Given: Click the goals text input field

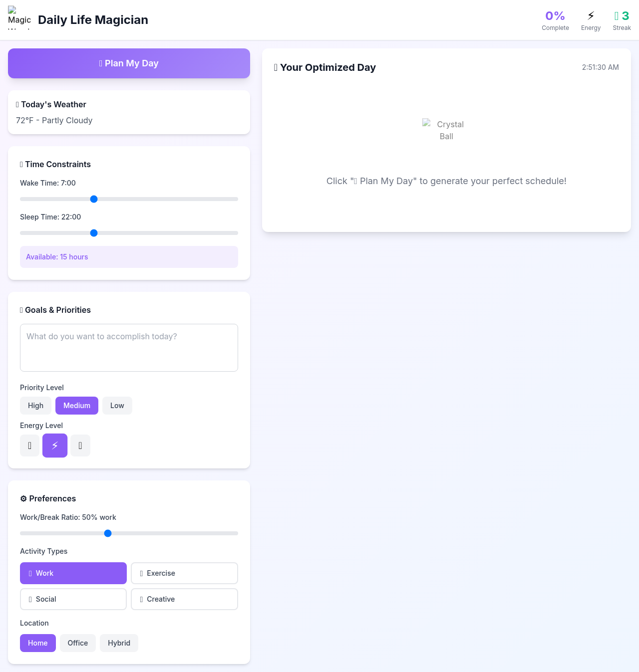Looking at the screenshot, I should [x=129, y=348].
